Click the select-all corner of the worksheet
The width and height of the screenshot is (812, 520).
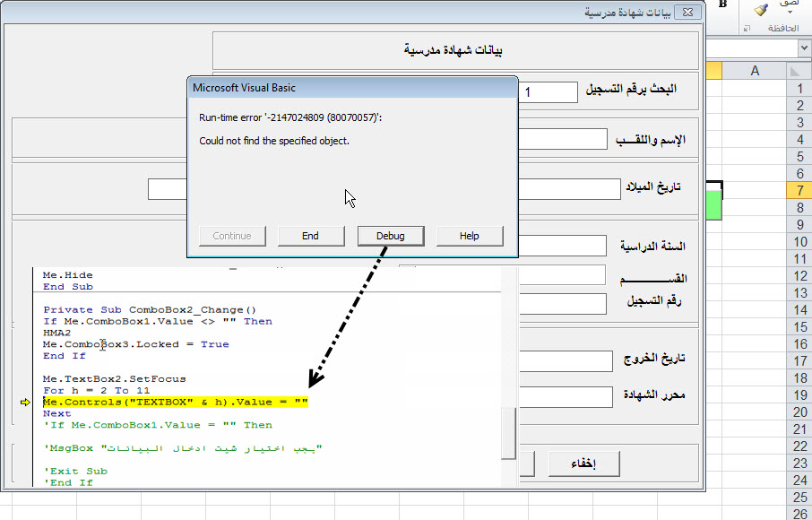pyautogui.click(x=799, y=71)
